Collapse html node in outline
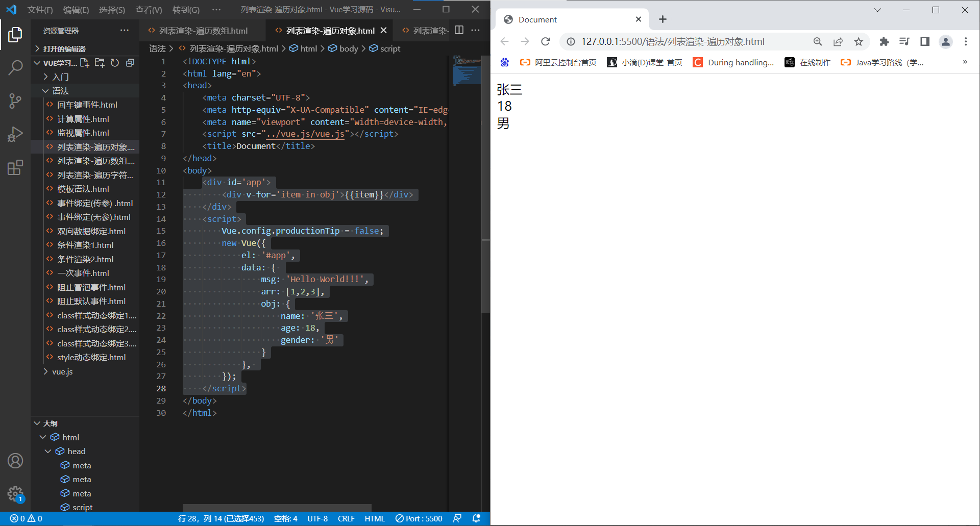Screen dimensions: 980x526 [43, 437]
